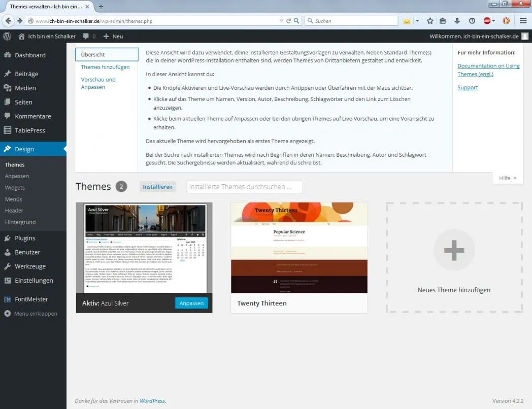Close the Themes verwalten browser tab

click(x=87, y=7)
